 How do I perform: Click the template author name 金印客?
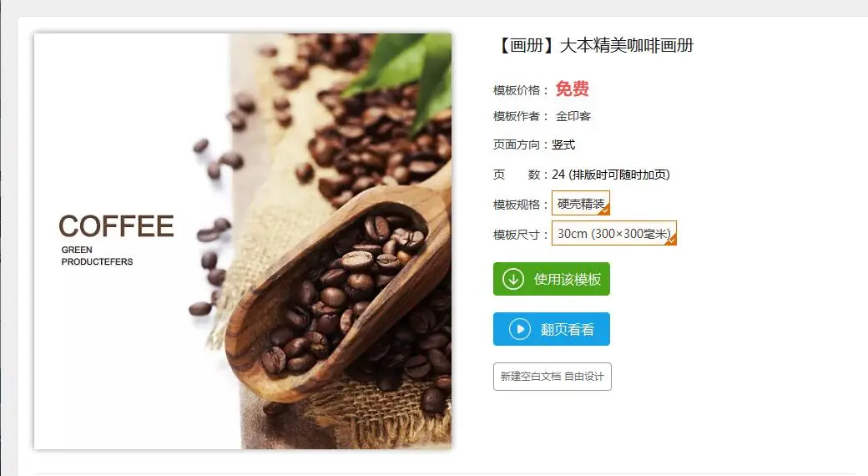[573, 116]
